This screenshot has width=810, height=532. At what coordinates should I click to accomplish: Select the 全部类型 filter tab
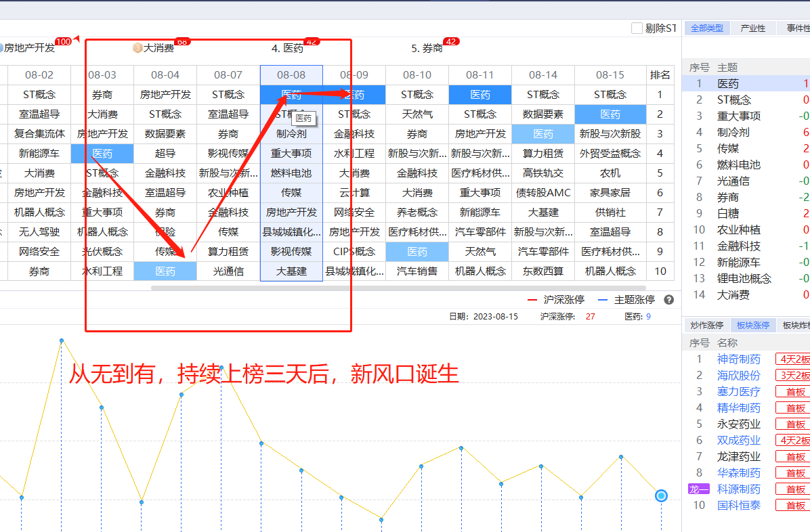(707, 28)
